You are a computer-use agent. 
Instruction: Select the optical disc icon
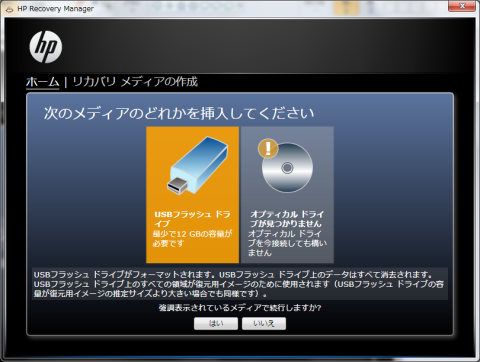coord(287,168)
